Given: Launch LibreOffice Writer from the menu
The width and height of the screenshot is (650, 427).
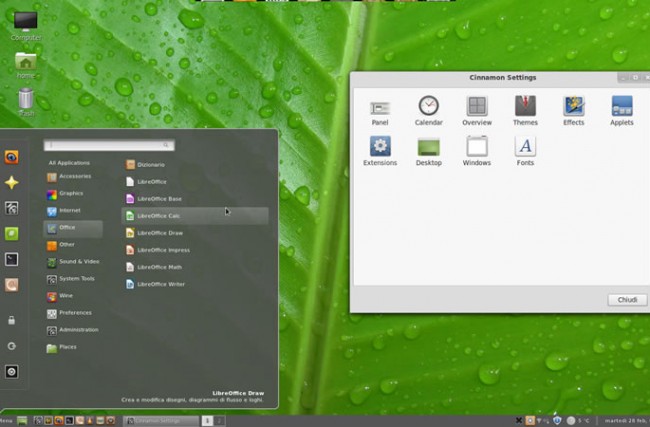Looking at the screenshot, I should coord(160,284).
